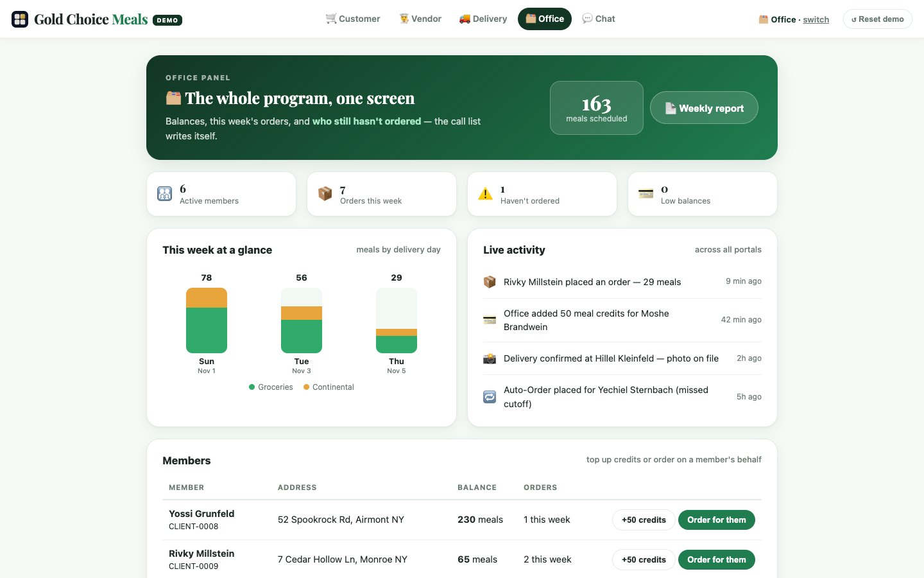Click the "Active members" stat label
This screenshot has width=924, height=578.
[209, 201]
